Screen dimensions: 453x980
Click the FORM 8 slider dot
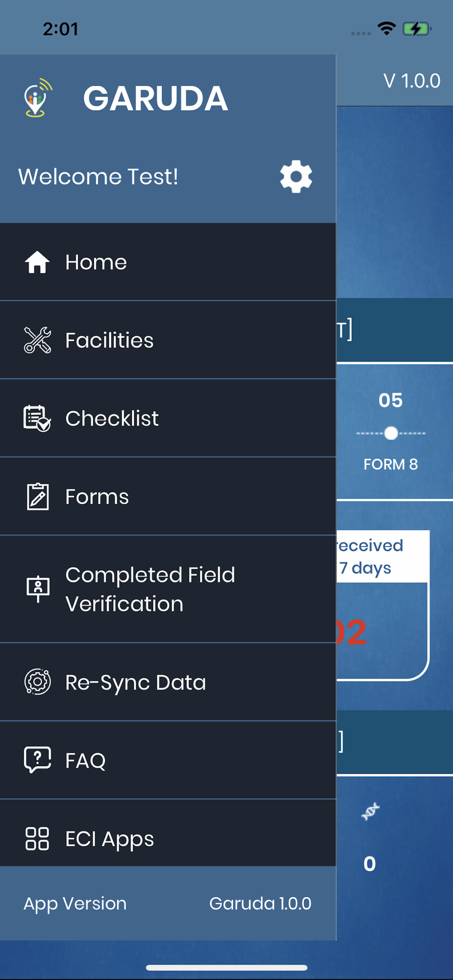(x=391, y=433)
